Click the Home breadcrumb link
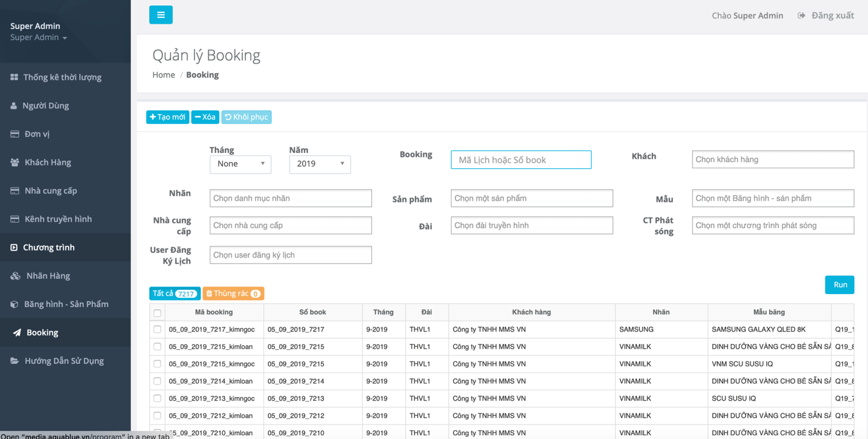868x439 pixels. pos(163,75)
